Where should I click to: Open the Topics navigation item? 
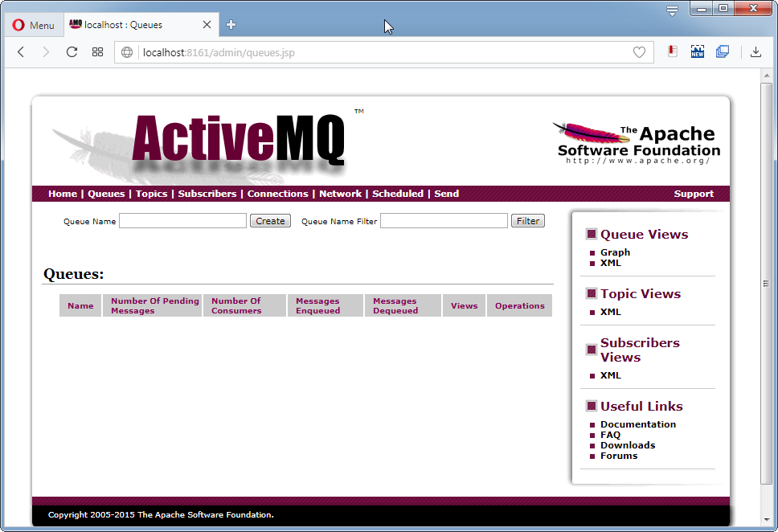[151, 194]
